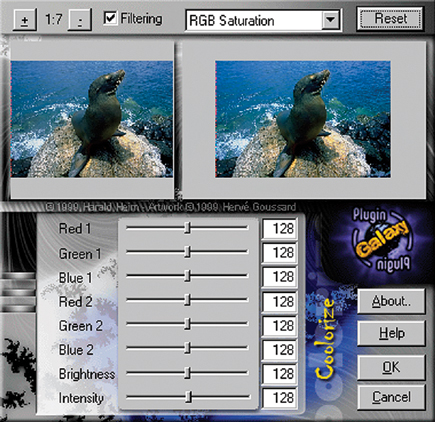The width and height of the screenshot is (435, 422).
Task: Open the RGB Saturation dropdown arrow
Action: pos(330,20)
